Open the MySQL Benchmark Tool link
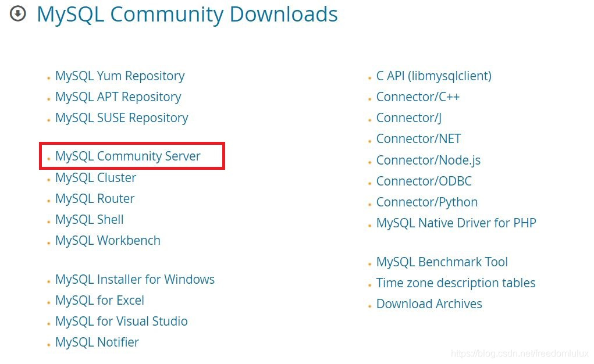 click(442, 262)
